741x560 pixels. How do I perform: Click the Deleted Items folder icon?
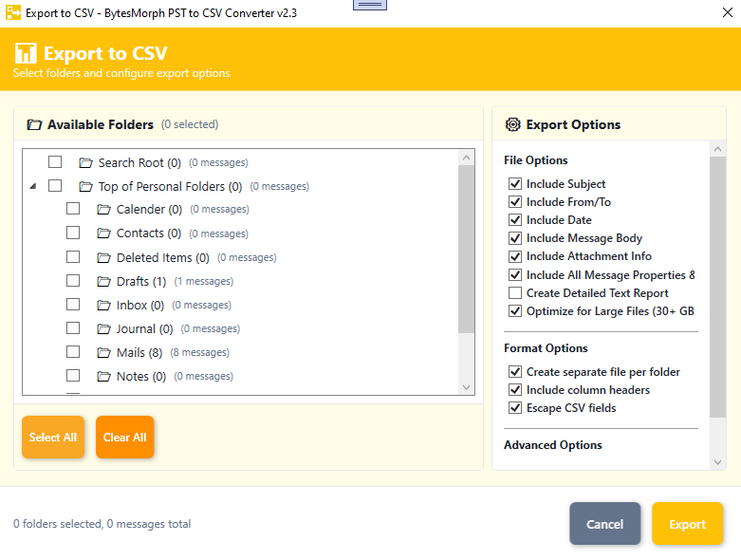pos(103,257)
